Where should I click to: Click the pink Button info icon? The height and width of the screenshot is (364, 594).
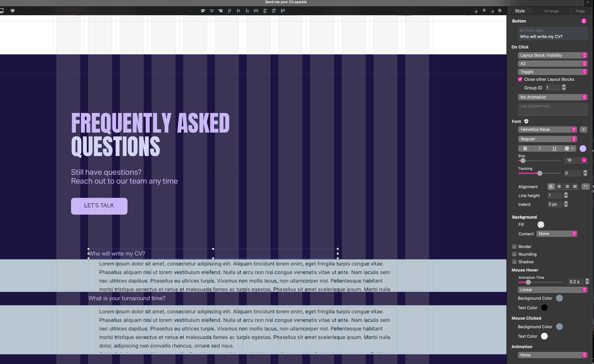[x=583, y=21]
